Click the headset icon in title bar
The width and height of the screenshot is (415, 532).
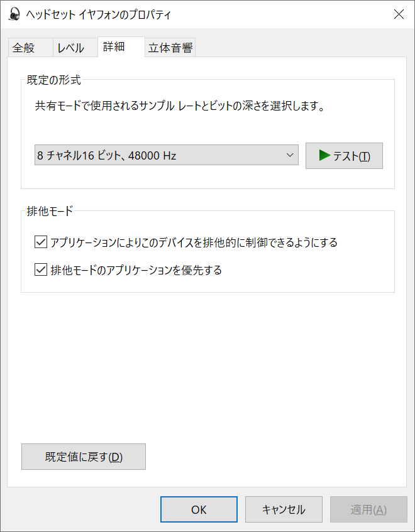14,14
